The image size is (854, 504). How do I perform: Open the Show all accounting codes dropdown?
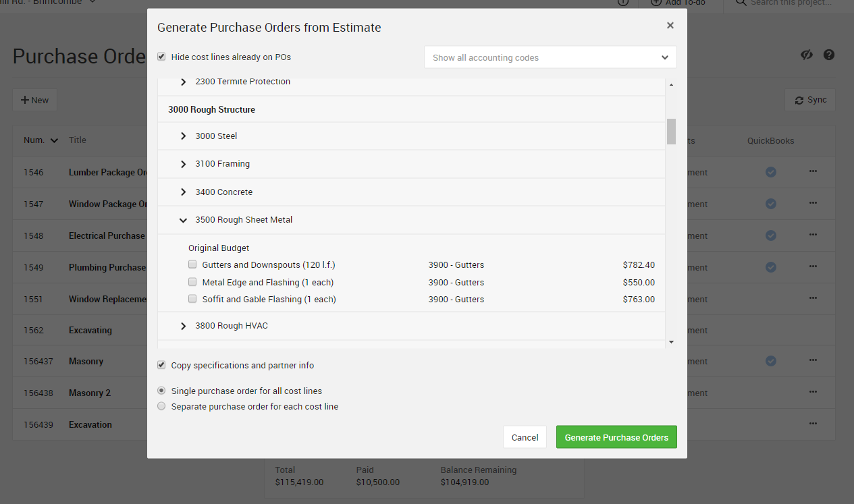(550, 57)
